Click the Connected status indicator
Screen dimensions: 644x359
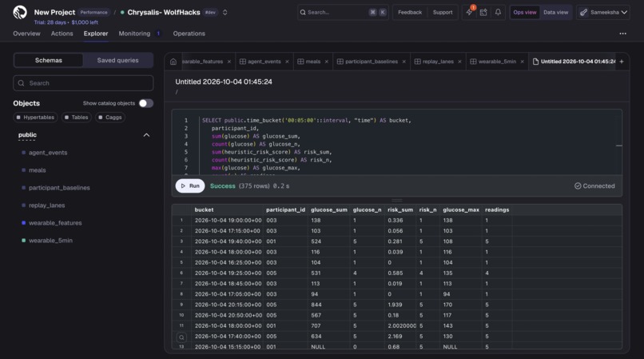(594, 185)
